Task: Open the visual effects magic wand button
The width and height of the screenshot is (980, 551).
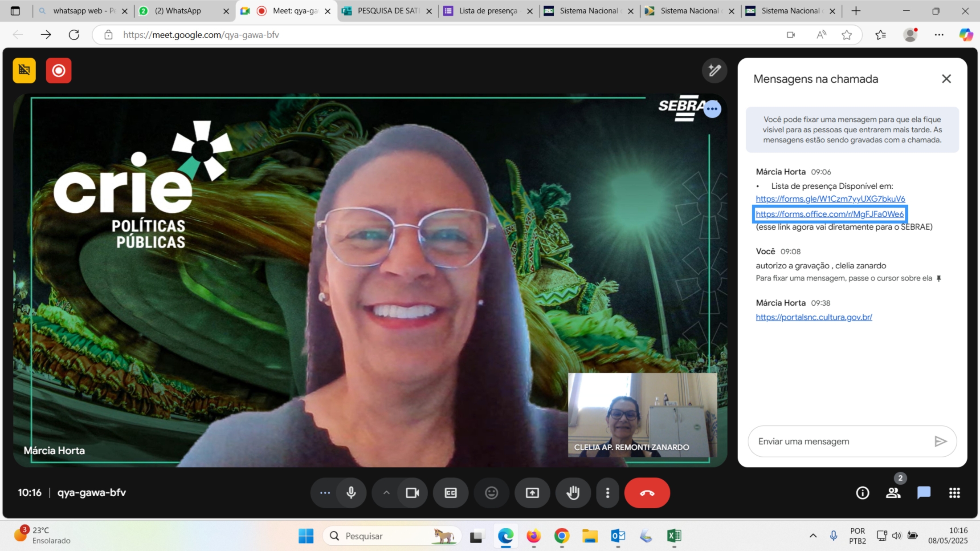Action: coord(715,70)
